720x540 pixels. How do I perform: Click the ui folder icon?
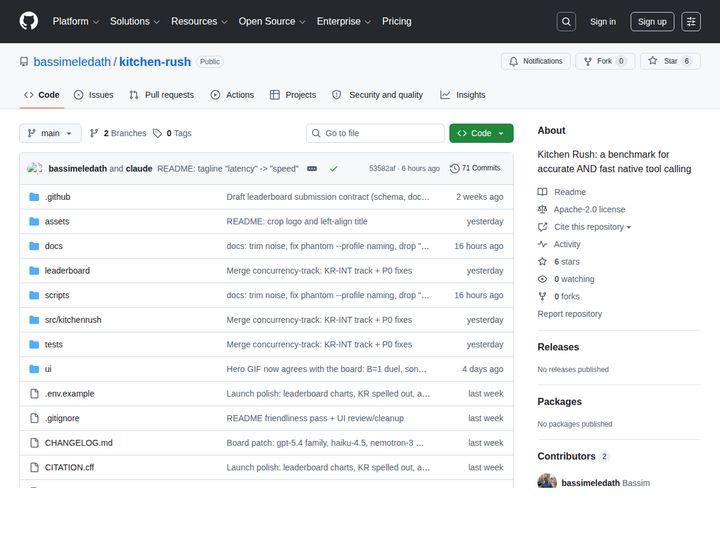[34, 369]
